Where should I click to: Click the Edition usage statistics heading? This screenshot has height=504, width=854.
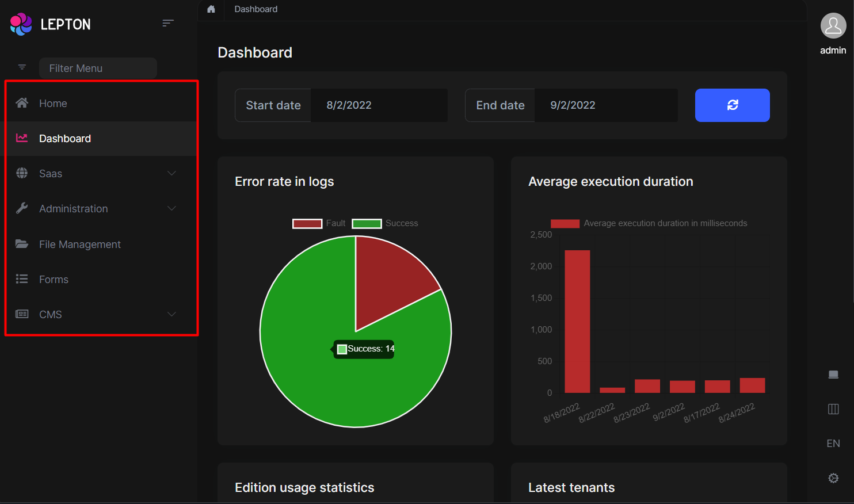[x=304, y=488]
